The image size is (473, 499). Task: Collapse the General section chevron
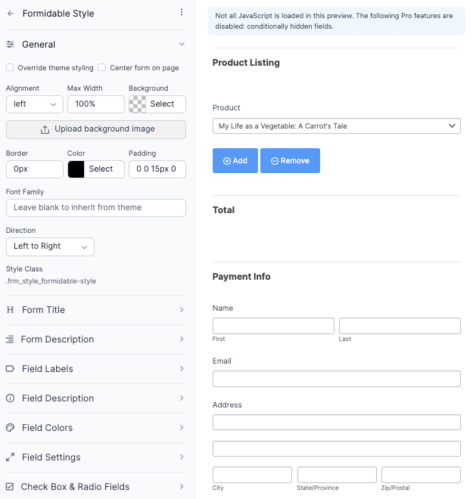(x=182, y=44)
